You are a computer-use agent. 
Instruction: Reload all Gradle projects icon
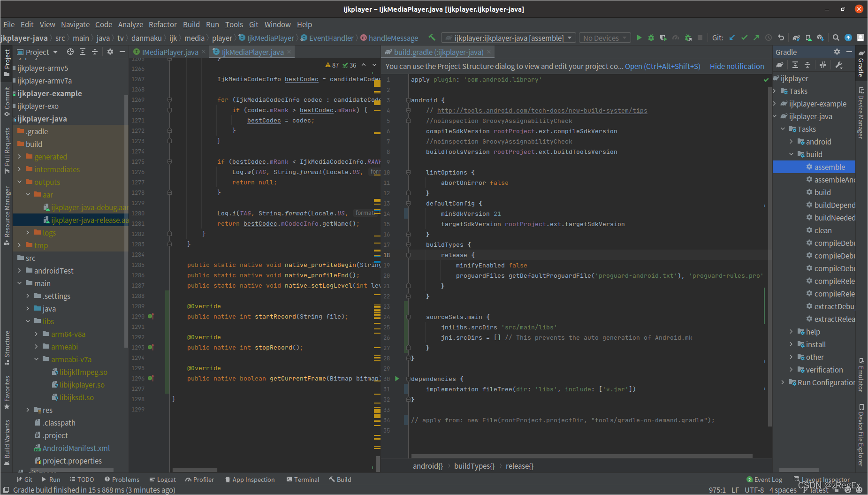tap(780, 65)
